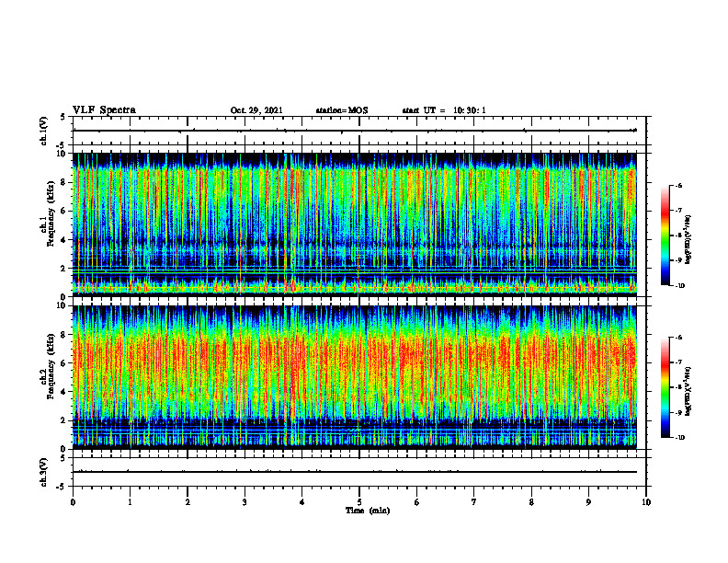The image size is (728, 563).
Task: Select the "start UT = 10:30:1" header text
Action: pyautogui.click(x=444, y=110)
